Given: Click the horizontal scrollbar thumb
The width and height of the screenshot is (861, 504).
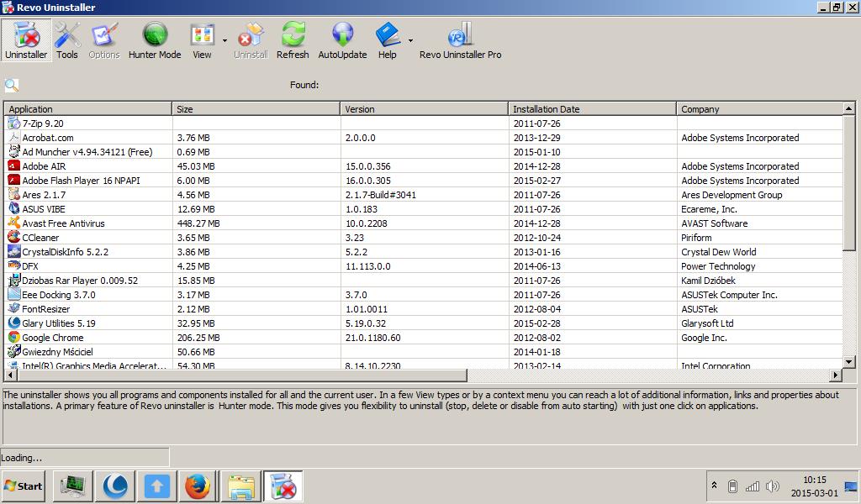Looking at the screenshot, I should coord(241,375).
